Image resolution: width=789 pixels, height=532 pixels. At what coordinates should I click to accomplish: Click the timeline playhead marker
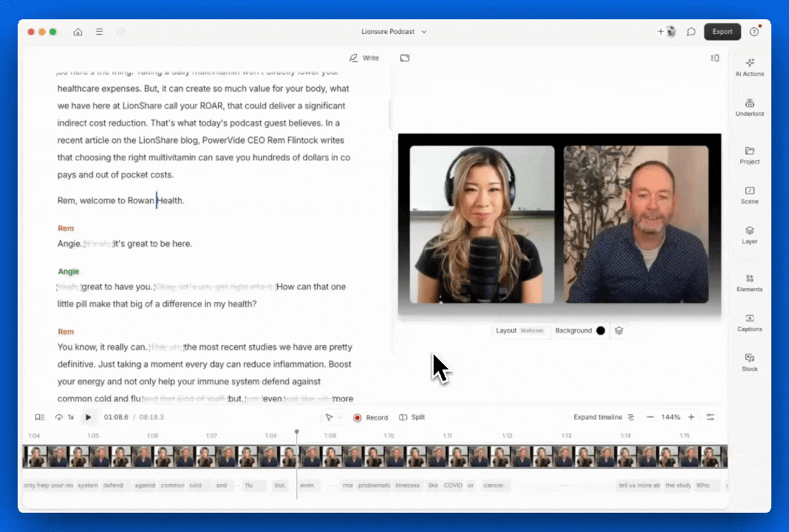tap(297, 432)
